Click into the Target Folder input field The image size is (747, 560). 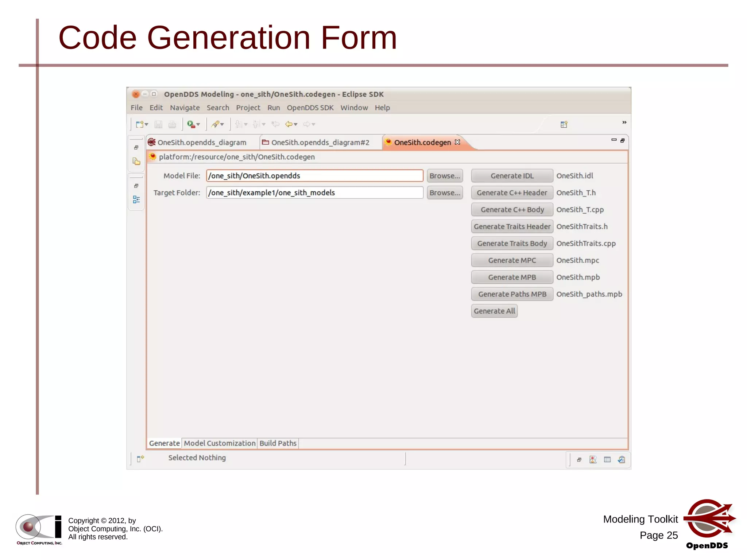(315, 192)
